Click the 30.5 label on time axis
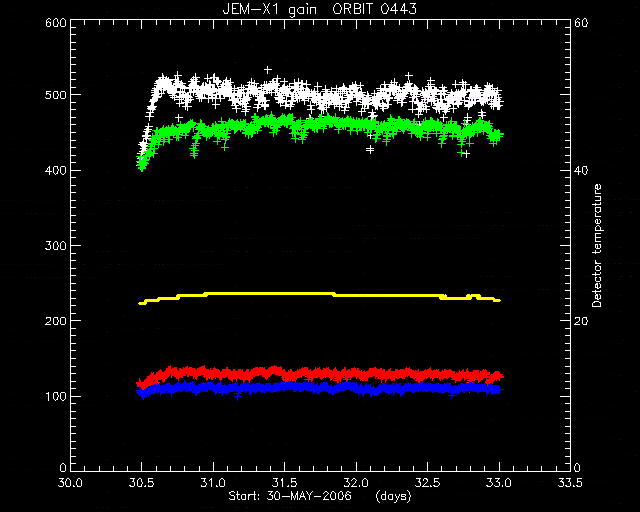This screenshot has width=640, height=512. tap(142, 483)
